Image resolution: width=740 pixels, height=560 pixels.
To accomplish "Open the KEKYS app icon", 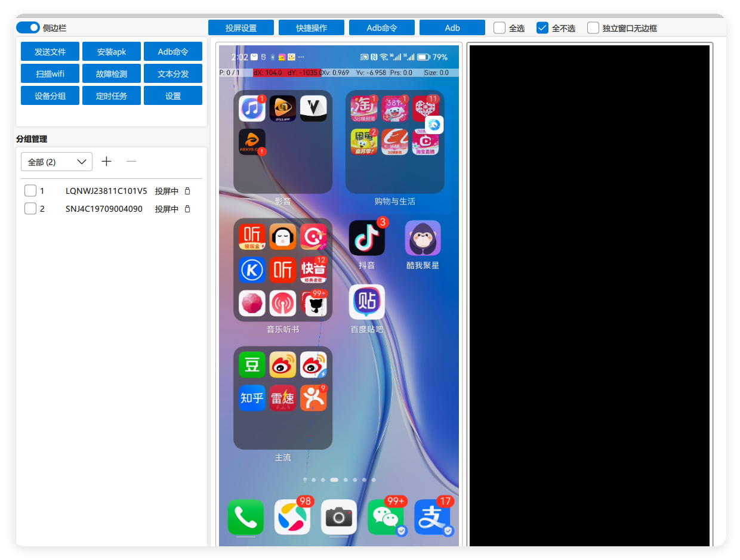I will click(x=252, y=142).
